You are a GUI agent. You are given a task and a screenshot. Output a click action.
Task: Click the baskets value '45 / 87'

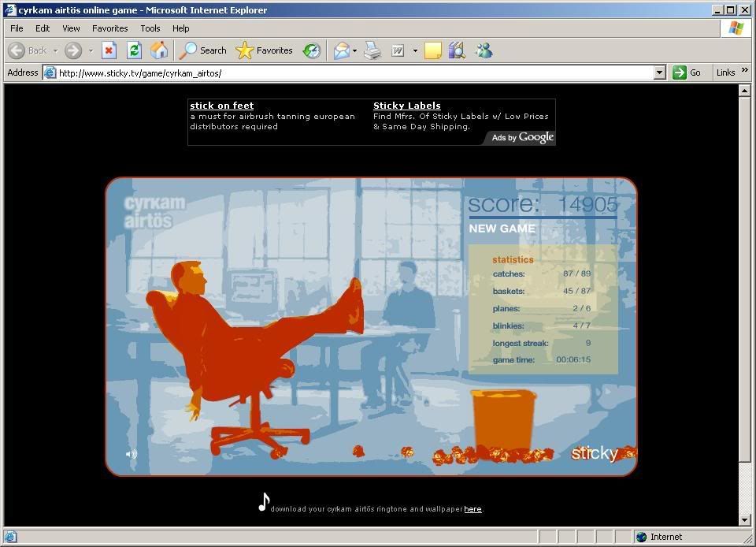(x=576, y=291)
